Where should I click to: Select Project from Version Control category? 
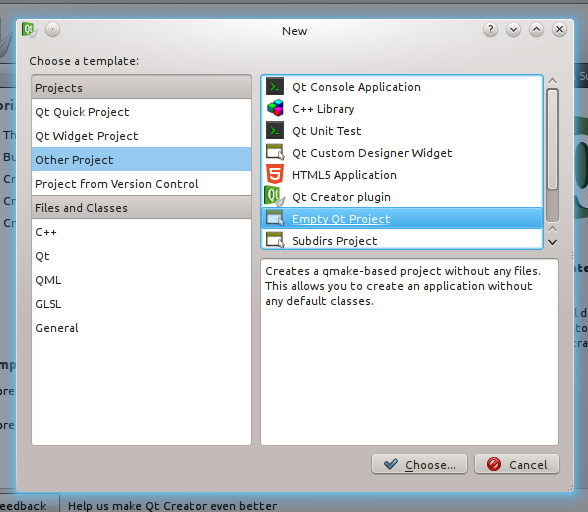point(141,184)
